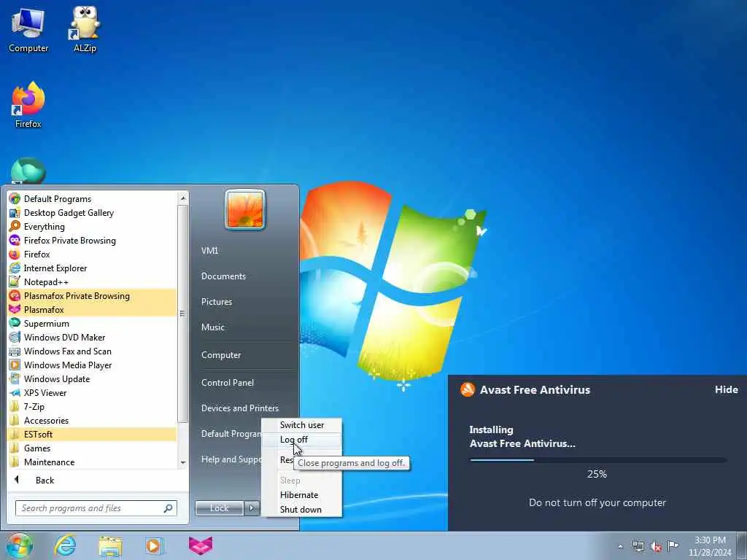
Task: Click the user account picture thumbnail
Action: click(x=245, y=209)
